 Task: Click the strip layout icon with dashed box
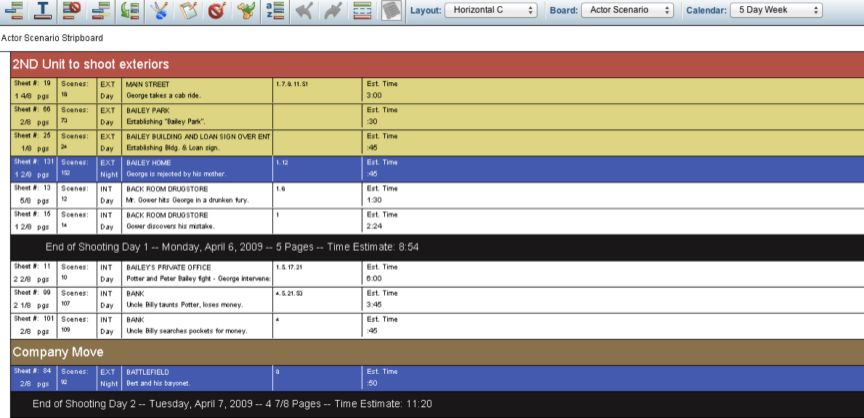(362, 10)
